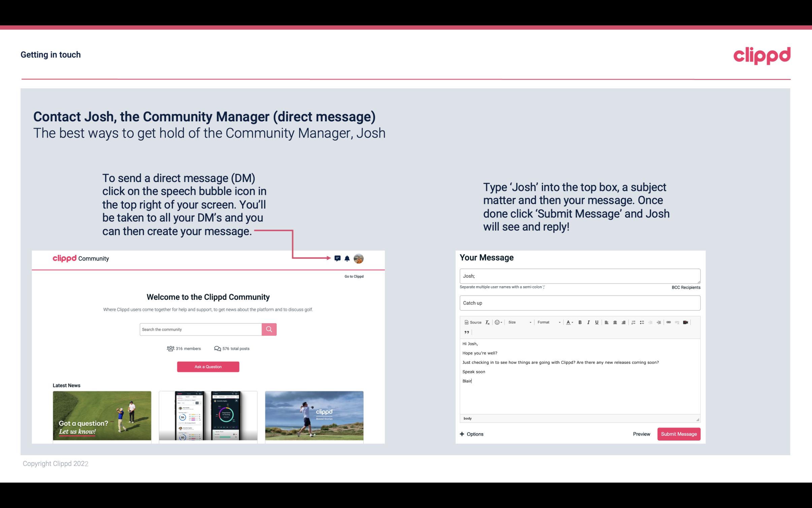The image size is (812, 508).
Task: Toggle BCC Recipients option
Action: pos(685,287)
